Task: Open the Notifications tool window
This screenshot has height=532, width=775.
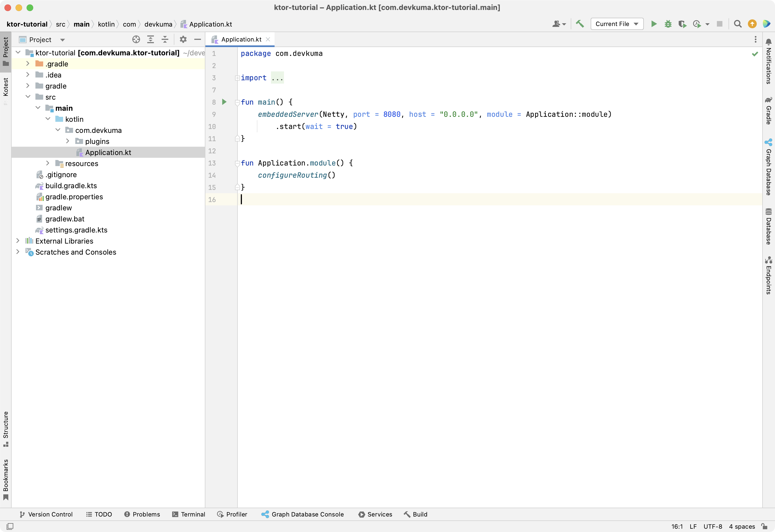Action: [x=769, y=61]
